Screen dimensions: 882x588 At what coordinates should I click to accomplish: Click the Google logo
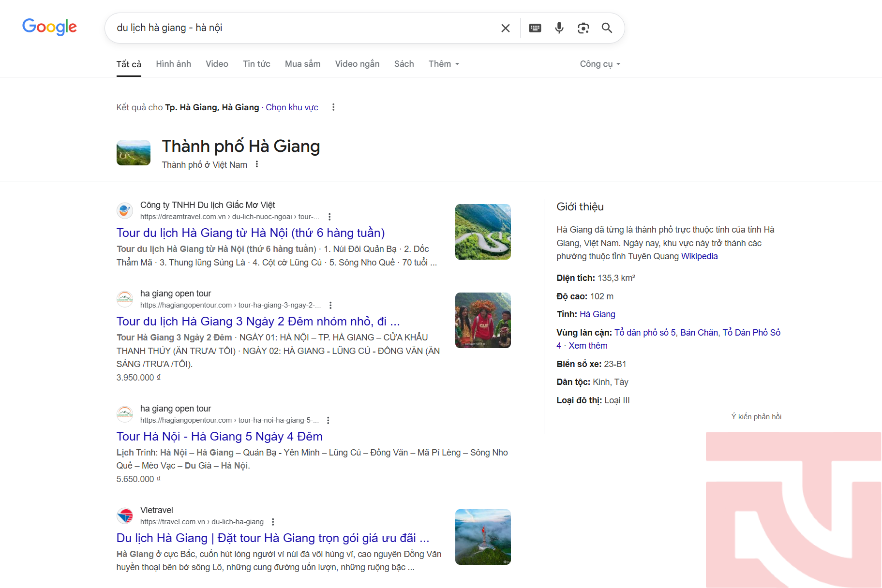49,27
